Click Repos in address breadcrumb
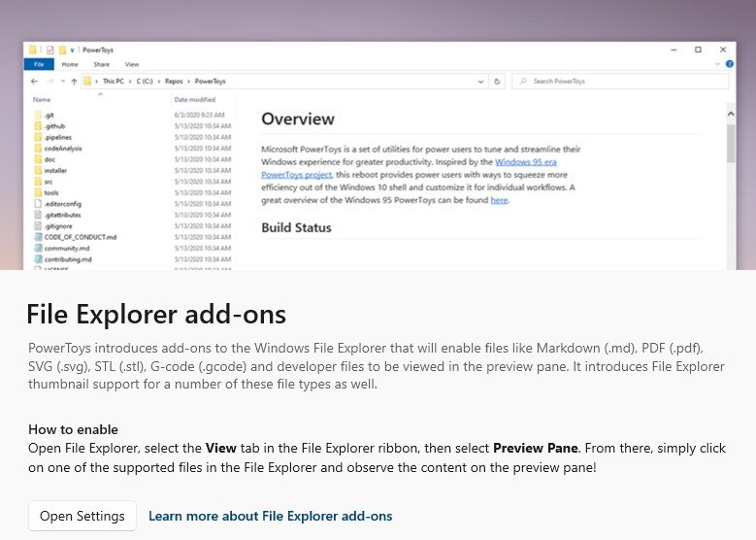756x540 pixels. 174,81
